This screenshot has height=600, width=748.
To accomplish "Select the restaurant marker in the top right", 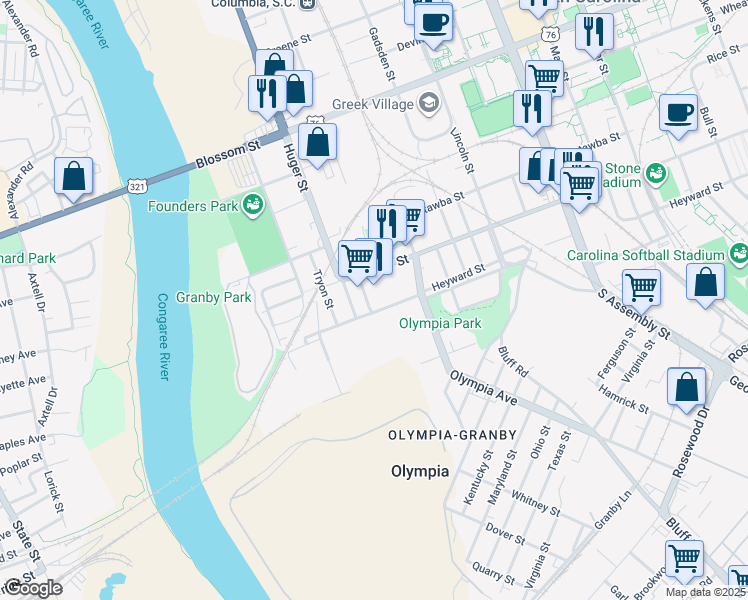I will (x=594, y=35).
